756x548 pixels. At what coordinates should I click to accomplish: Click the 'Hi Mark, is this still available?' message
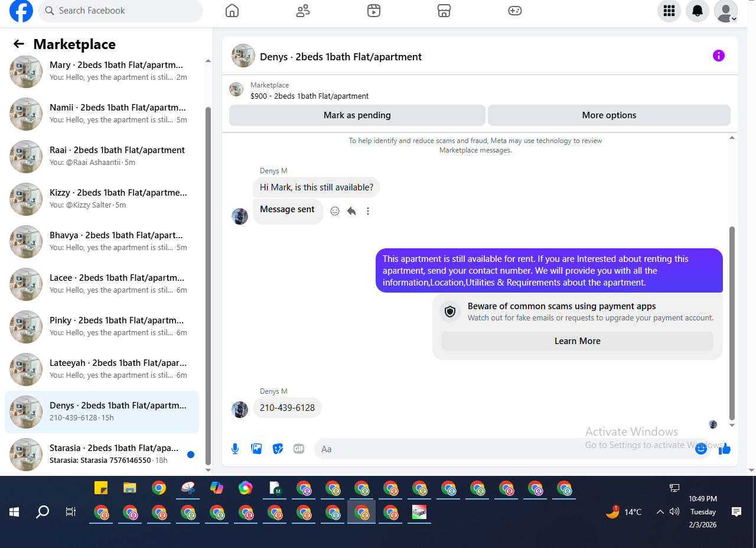[317, 187]
